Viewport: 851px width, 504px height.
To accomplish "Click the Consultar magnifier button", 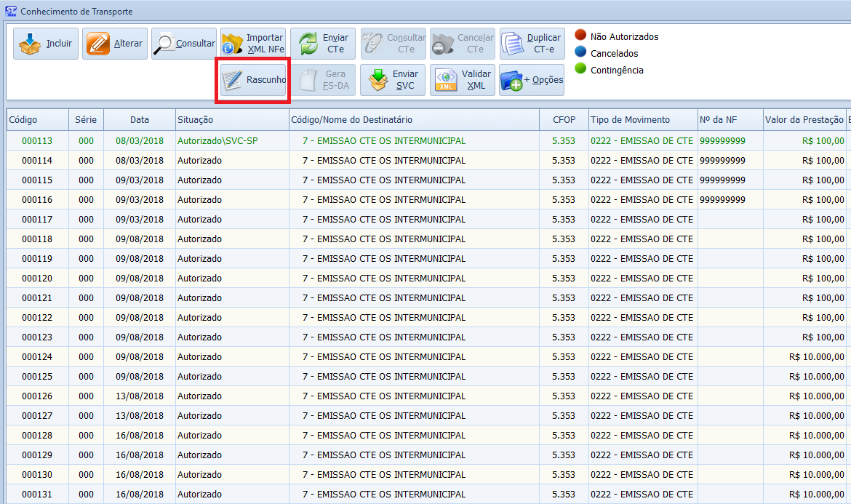I will [x=184, y=44].
